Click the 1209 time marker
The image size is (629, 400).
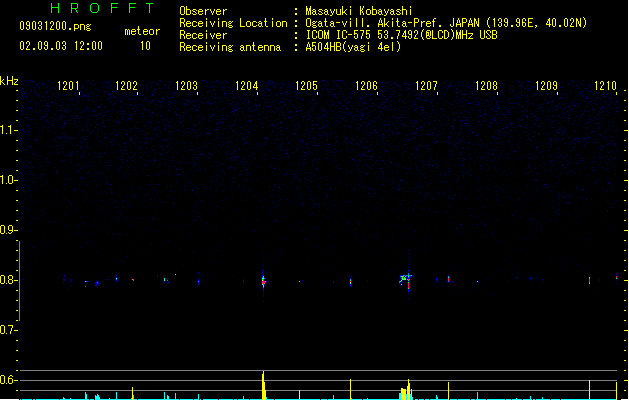(x=546, y=86)
